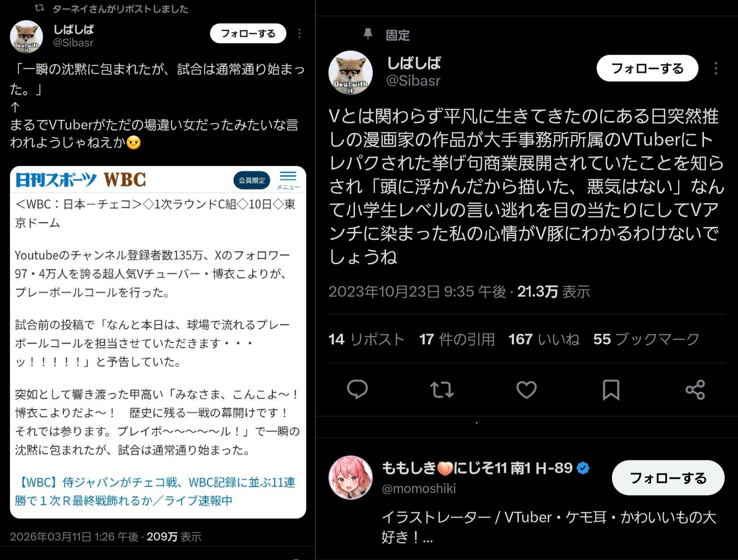View the 17 件の引用 quotes
The height and width of the screenshot is (560, 738).
[x=457, y=339]
